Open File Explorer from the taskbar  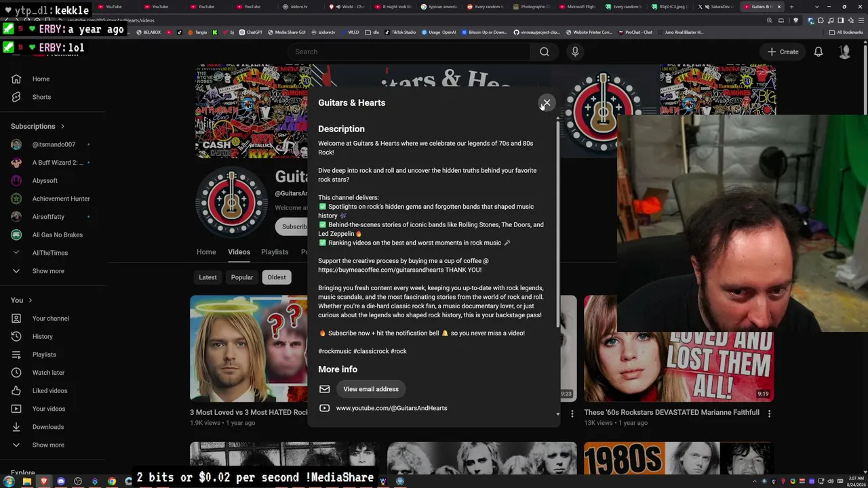26,481
